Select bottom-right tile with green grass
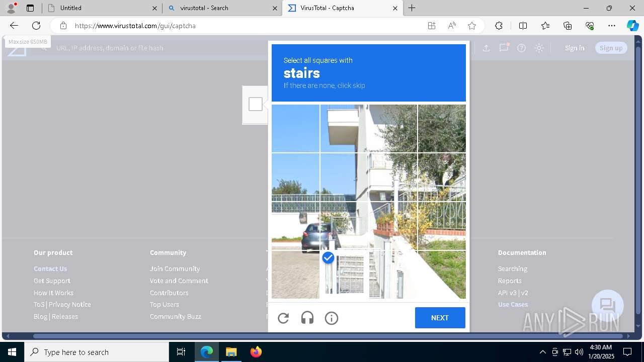 click(442, 275)
